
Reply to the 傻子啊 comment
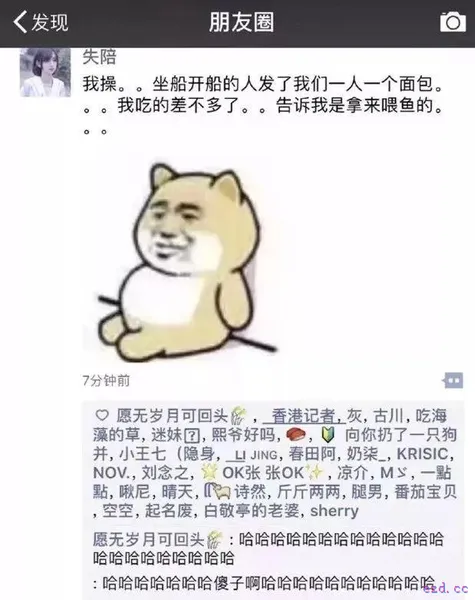pyautogui.click(x=264, y=583)
